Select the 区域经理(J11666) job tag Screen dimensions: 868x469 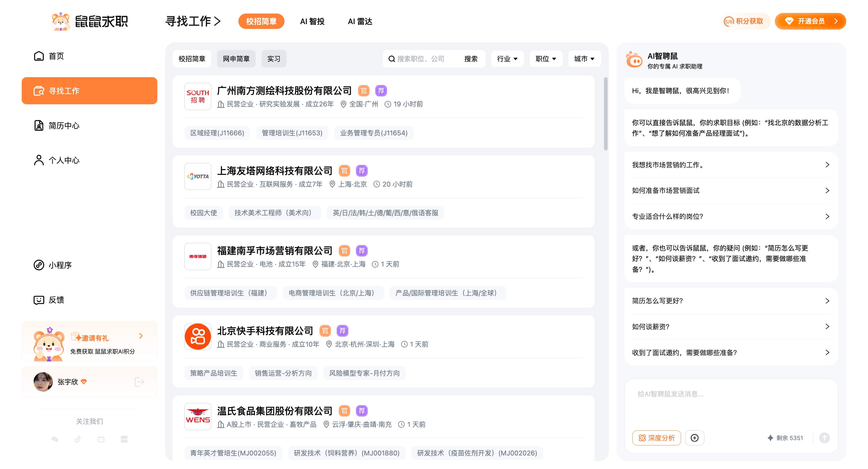(x=217, y=133)
